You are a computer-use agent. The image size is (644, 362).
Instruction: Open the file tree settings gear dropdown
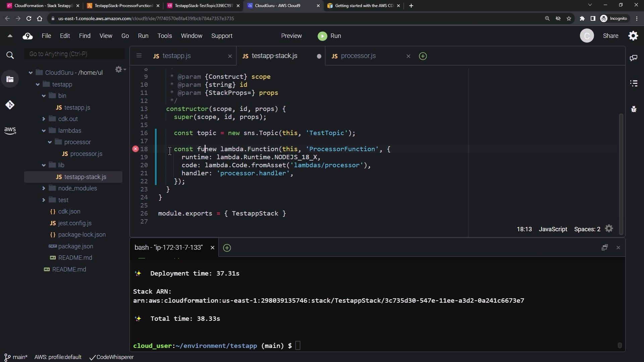(x=120, y=69)
